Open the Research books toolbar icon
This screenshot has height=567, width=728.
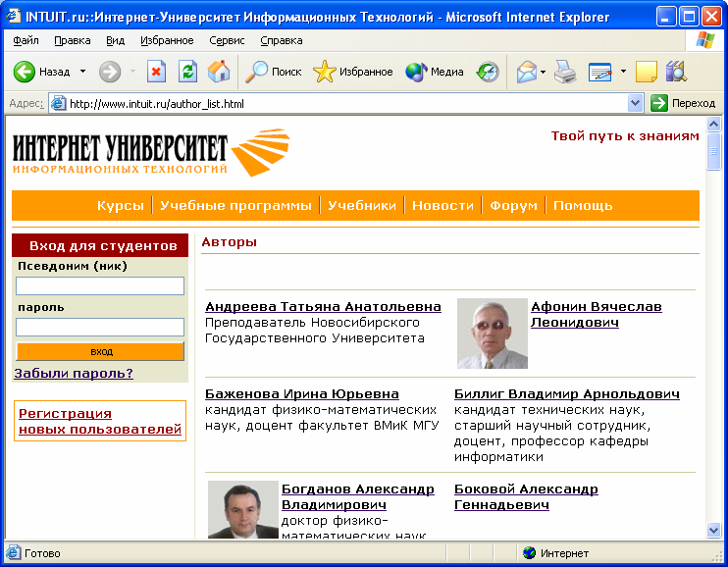(x=676, y=72)
